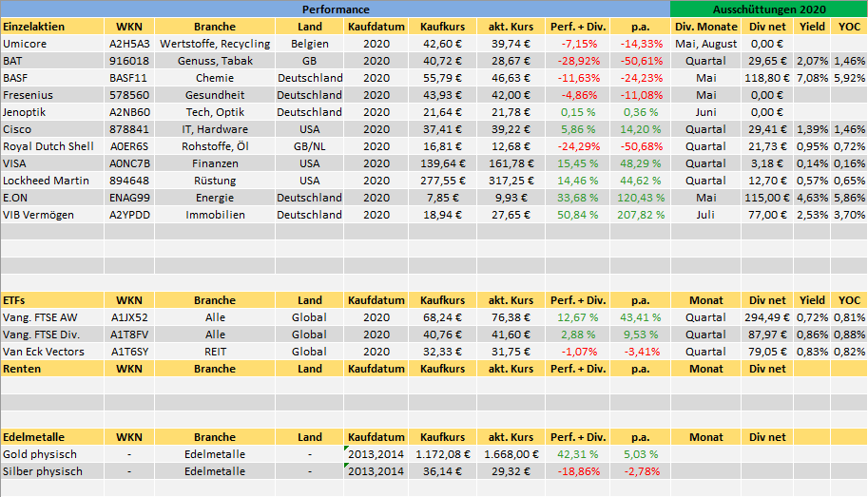Image resolution: width=868 pixels, height=497 pixels.
Task: Select VISA net dividend 3,18 €
Action: 767,163
